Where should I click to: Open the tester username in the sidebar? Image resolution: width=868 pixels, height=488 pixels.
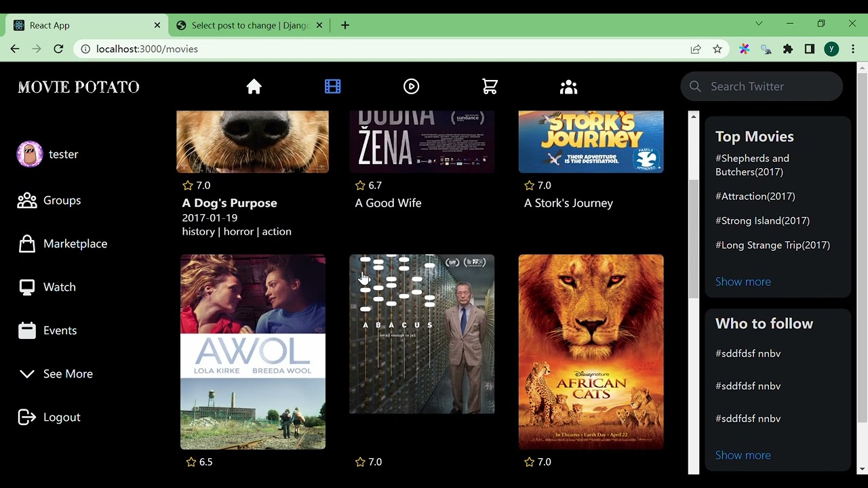tap(64, 155)
